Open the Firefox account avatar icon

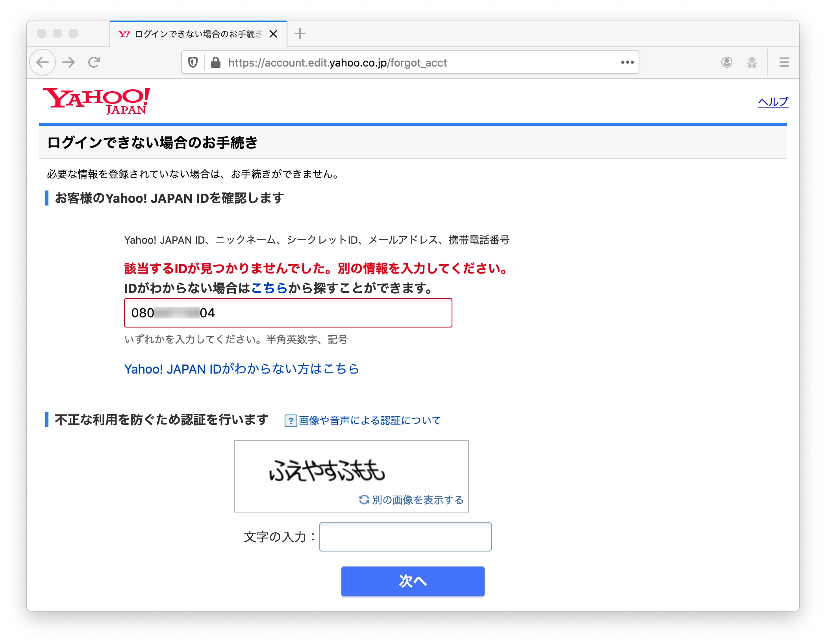pyautogui.click(x=726, y=62)
